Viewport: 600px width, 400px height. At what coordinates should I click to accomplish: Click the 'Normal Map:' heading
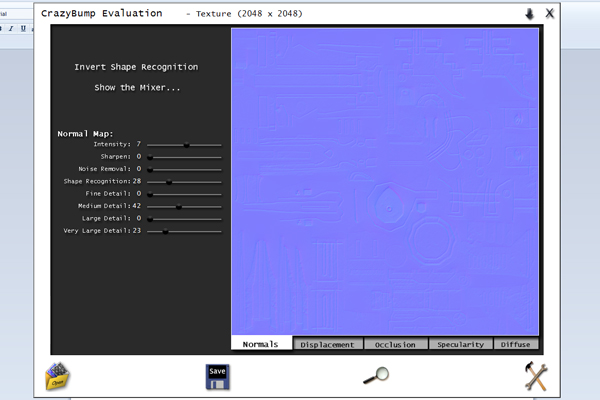[x=85, y=134]
